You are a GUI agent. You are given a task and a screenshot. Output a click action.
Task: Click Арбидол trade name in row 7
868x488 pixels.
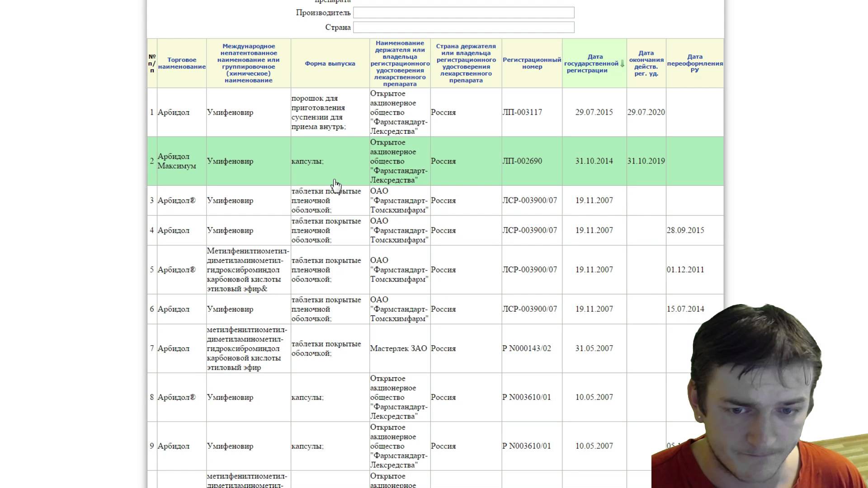point(174,348)
